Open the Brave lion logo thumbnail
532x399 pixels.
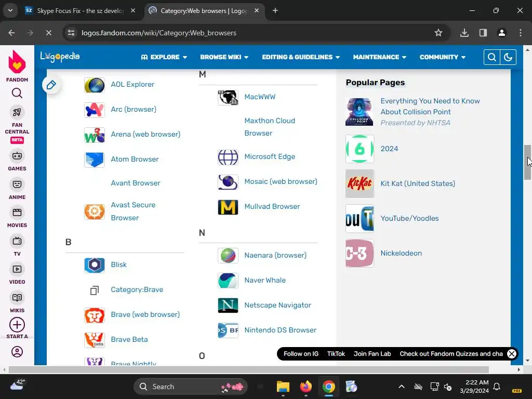[95, 315]
